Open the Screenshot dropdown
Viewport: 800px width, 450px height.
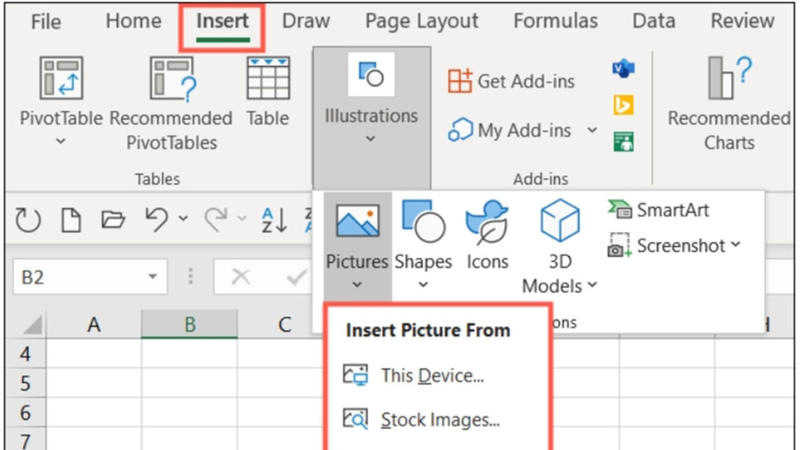(674, 245)
